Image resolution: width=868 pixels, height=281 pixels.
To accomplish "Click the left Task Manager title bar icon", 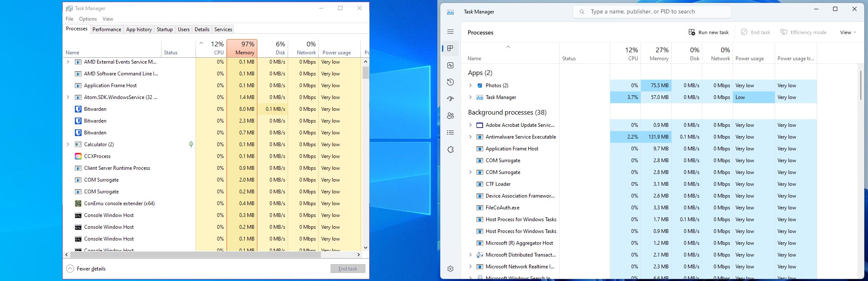I will point(69,8).
